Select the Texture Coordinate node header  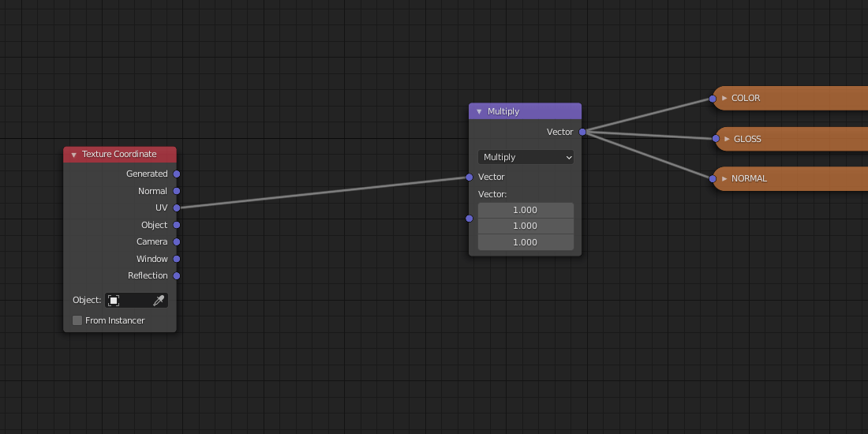(120, 155)
